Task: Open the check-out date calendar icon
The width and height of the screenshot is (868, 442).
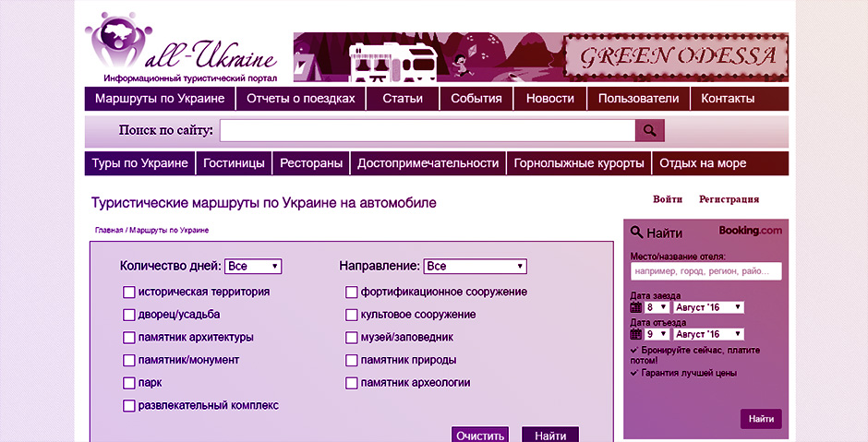Action: point(635,334)
